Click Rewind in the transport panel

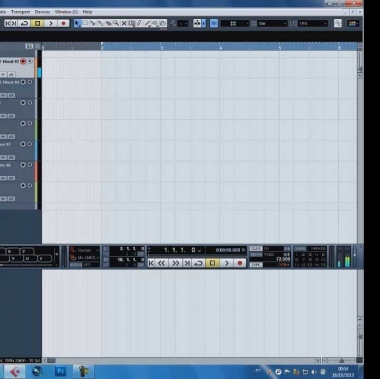tap(161, 263)
